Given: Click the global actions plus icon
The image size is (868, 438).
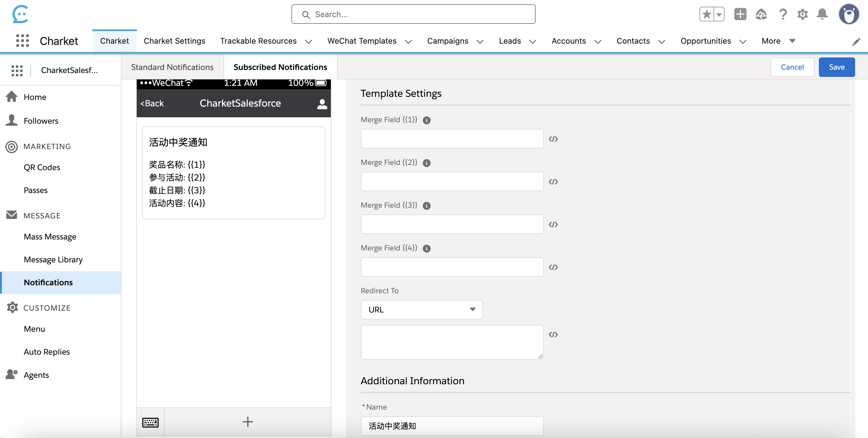Looking at the screenshot, I should (740, 14).
